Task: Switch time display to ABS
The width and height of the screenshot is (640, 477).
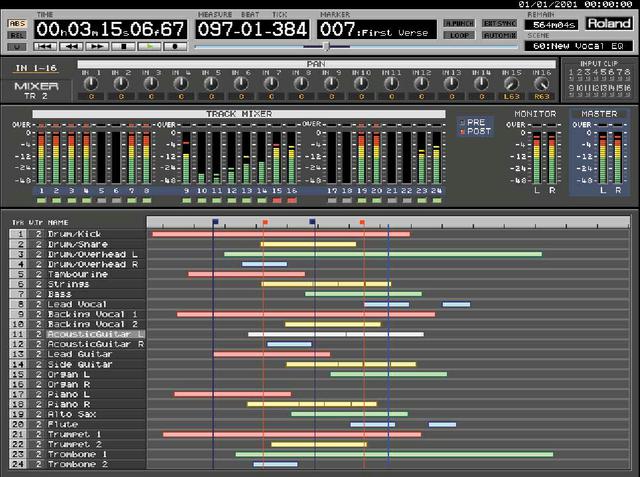Action: point(17,22)
